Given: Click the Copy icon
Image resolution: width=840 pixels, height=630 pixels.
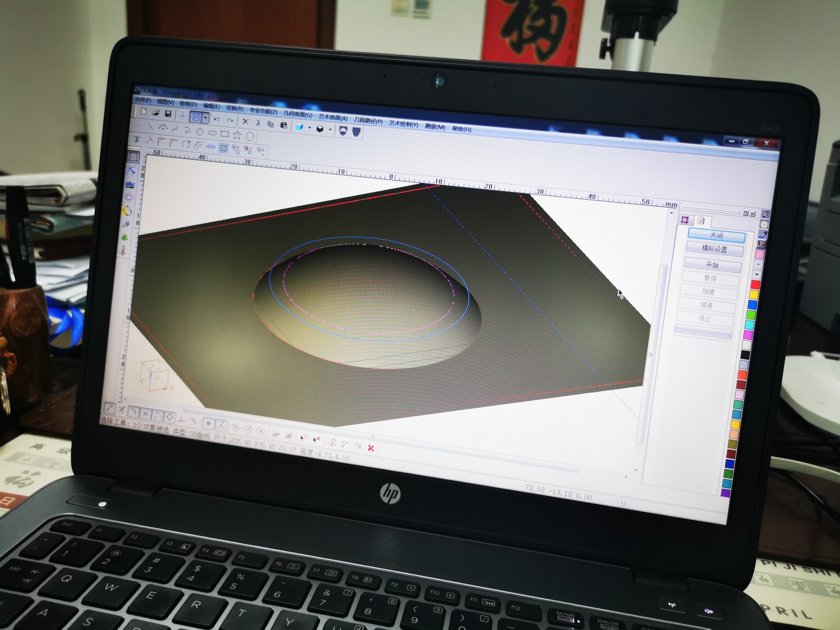Looking at the screenshot, I should coord(270,124).
